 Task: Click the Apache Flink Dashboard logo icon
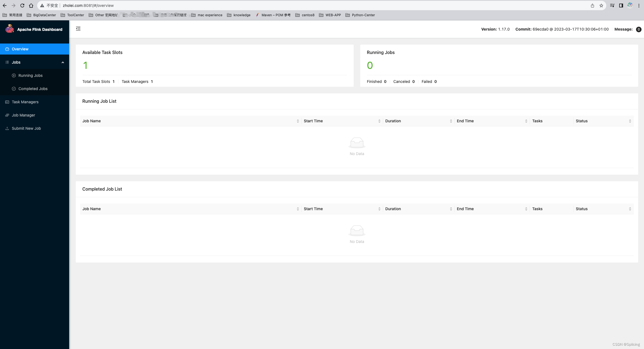[9, 29]
